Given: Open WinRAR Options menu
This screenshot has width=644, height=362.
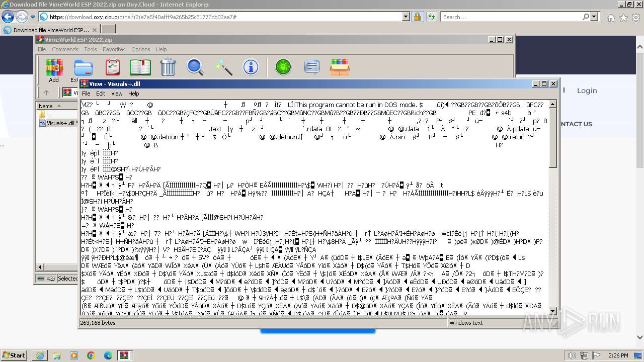Looking at the screenshot, I should 141,49.
